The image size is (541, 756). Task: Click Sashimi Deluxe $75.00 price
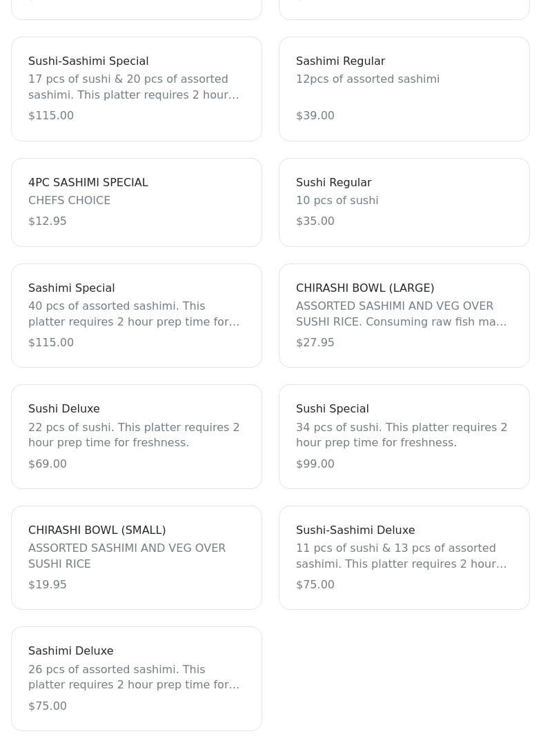[47, 706]
